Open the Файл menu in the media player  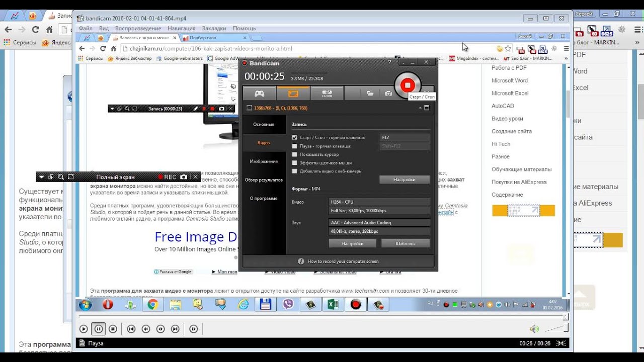coord(86,29)
